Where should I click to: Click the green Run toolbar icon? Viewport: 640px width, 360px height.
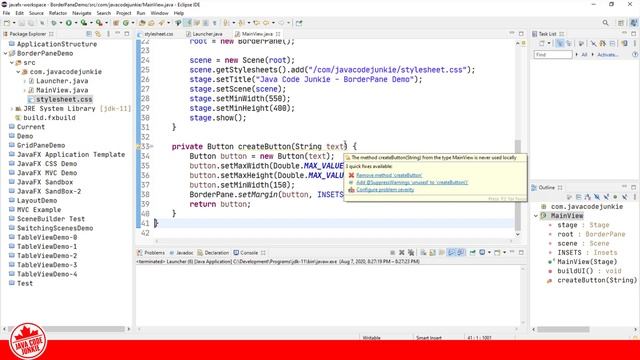pos(69,23)
